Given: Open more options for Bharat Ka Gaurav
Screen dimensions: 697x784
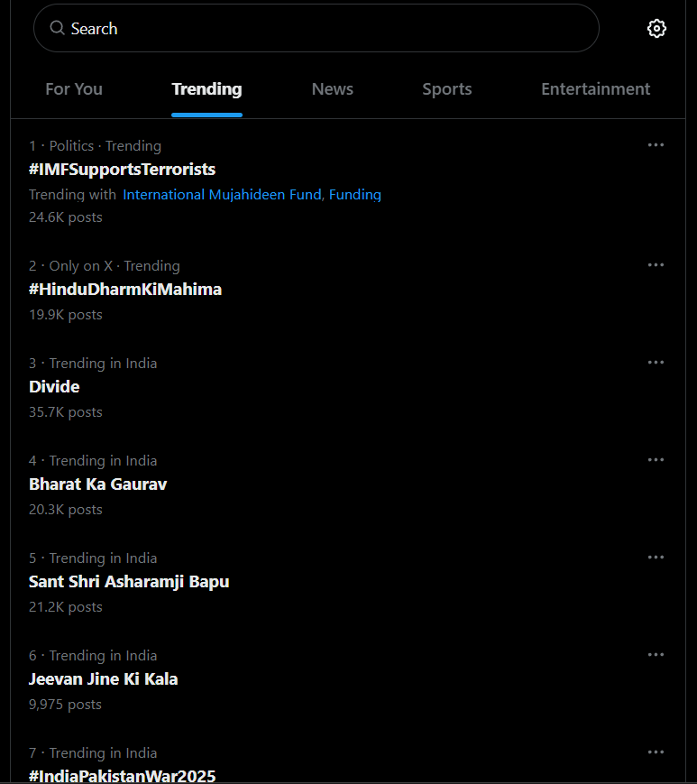Looking at the screenshot, I should click(x=656, y=460).
